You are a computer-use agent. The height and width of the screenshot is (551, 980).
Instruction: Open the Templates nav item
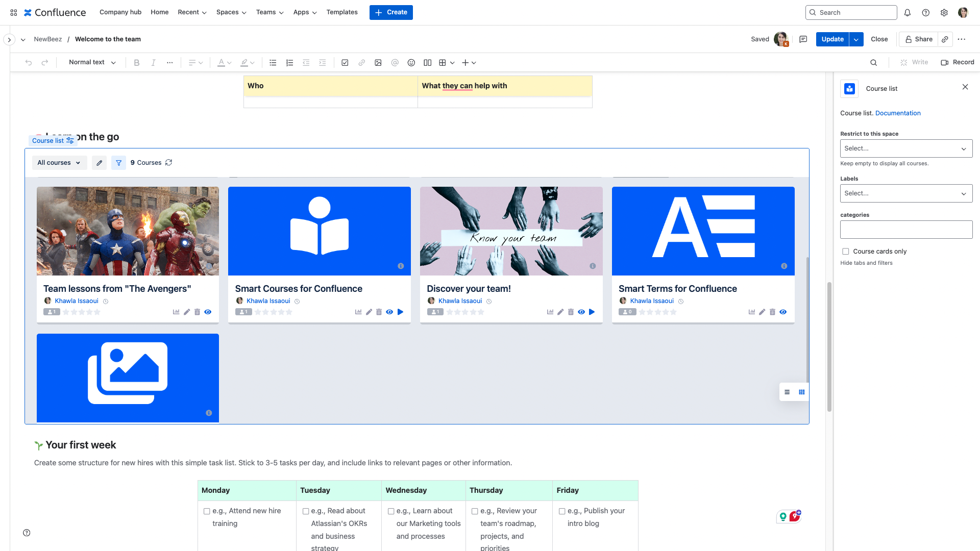pos(342,12)
